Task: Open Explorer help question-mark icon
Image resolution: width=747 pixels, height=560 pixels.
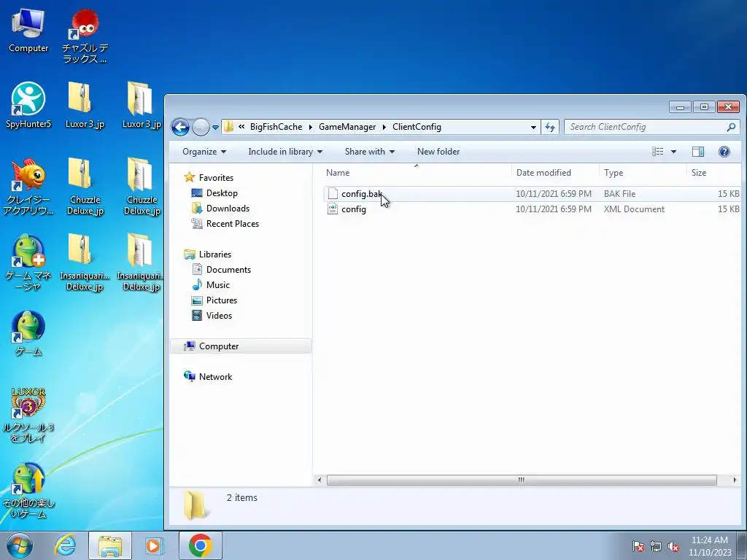Action: pos(724,152)
